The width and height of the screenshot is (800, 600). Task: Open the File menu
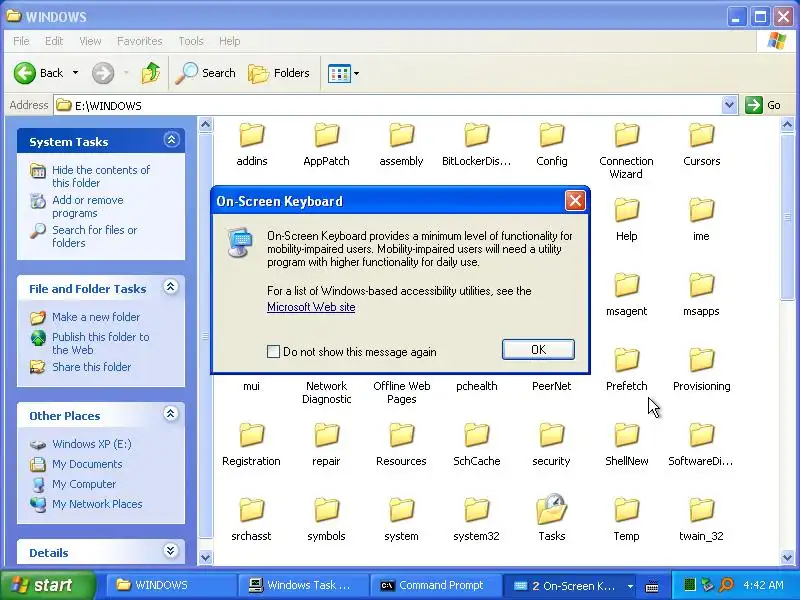(x=21, y=41)
